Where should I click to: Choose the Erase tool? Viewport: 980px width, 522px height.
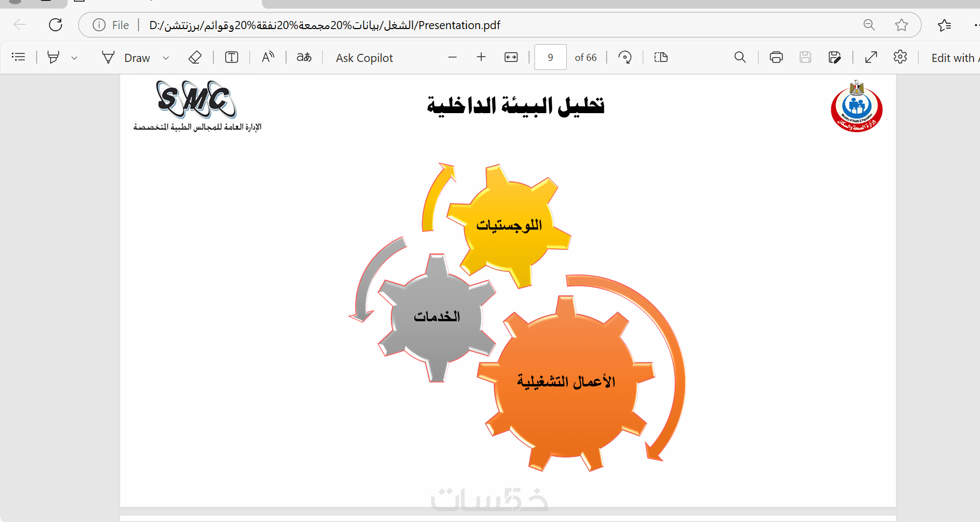pos(195,57)
